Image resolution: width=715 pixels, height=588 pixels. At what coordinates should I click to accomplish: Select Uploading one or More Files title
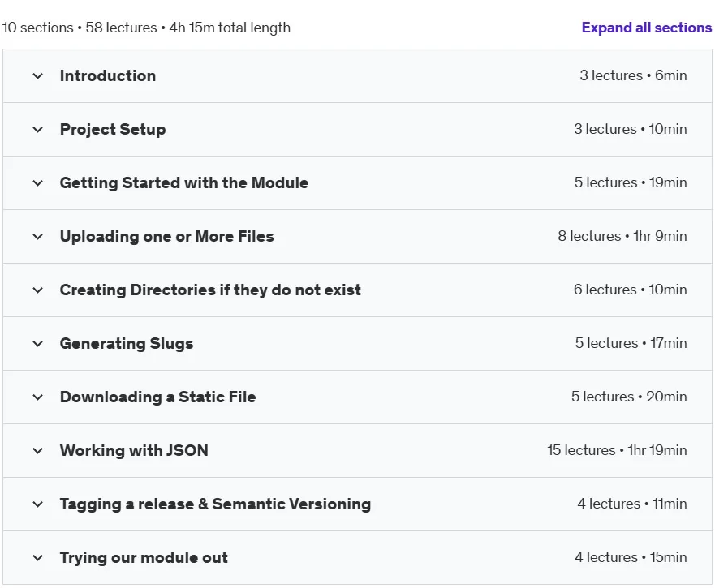click(167, 237)
